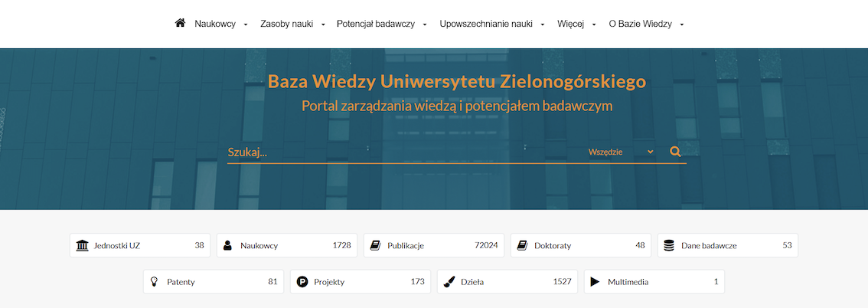Open the O Bazie Wiedzy menu
This screenshot has height=308, width=868.
click(641, 24)
